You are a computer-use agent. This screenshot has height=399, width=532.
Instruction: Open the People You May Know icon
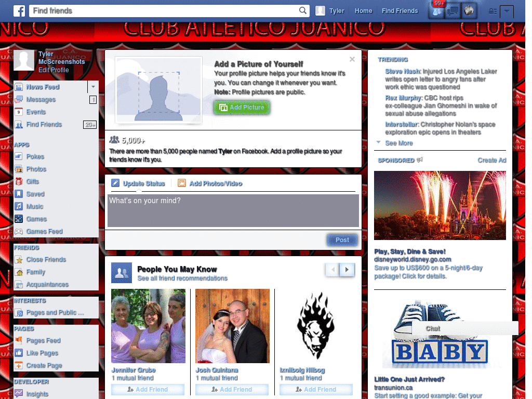[122, 273]
